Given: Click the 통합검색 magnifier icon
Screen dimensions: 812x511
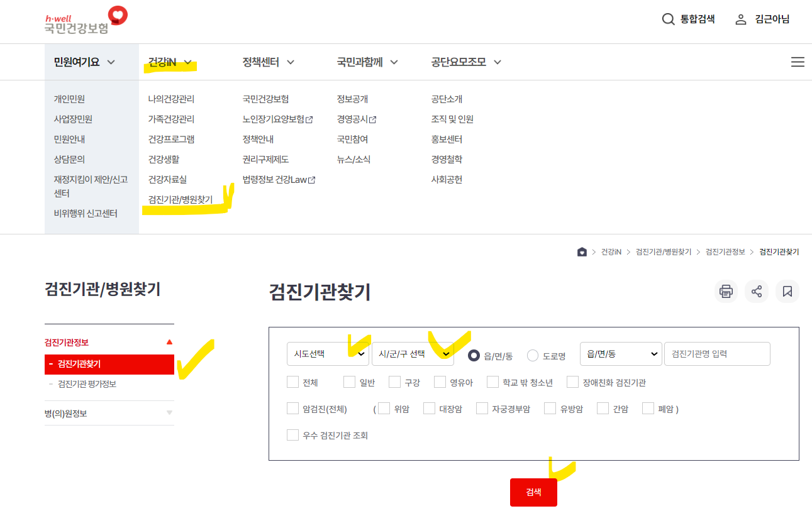Looking at the screenshot, I should [667, 19].
